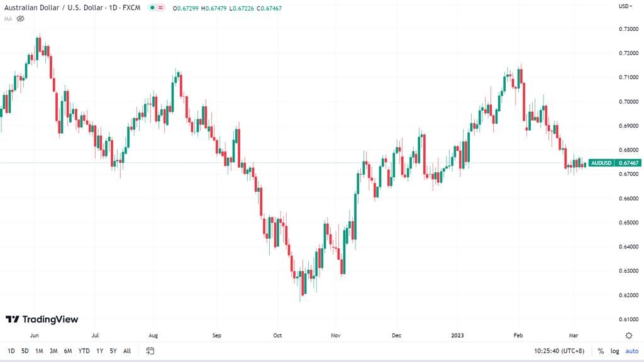Click the Oct label on time axis
Image resolution: width=644 pixels, height=362 pixels.
pyautogui.click(x=277, y=336)
